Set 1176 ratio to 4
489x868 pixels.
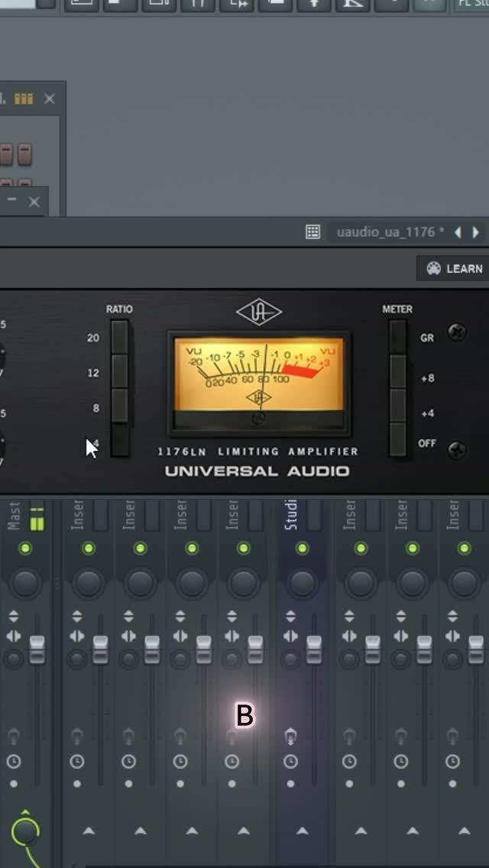point(120,440)
